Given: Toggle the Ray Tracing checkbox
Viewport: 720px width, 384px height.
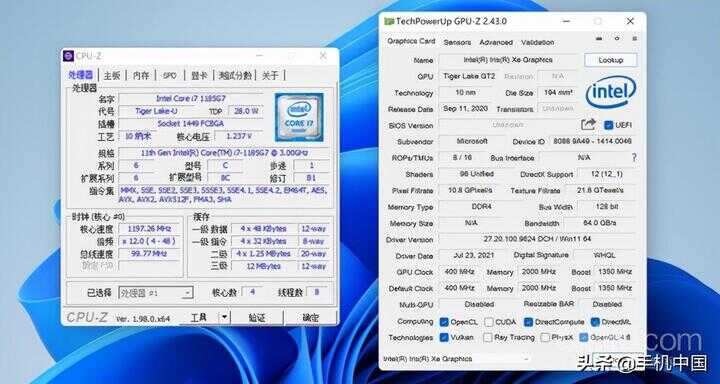Looking at the screenshot, I should pyautogui.click(x=488, y=337).
